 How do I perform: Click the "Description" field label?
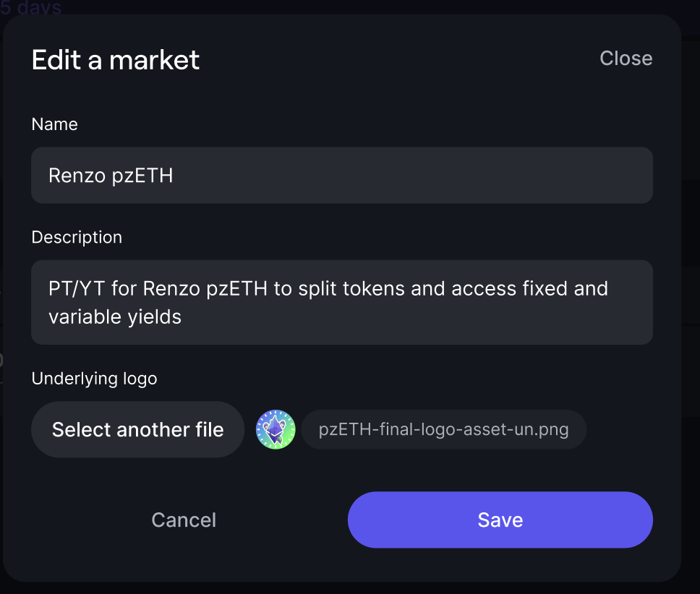point(77,237)
